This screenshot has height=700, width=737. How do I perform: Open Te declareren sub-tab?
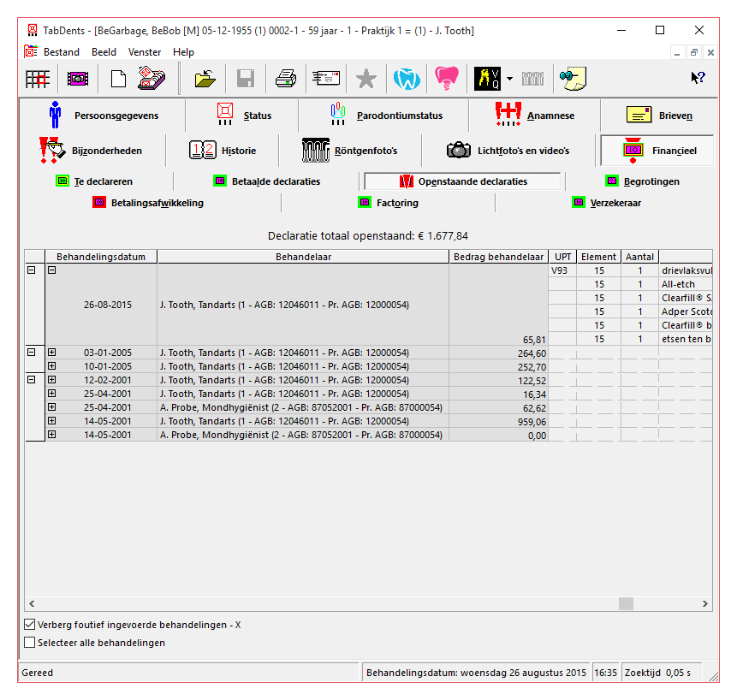[x=94, y=181]
